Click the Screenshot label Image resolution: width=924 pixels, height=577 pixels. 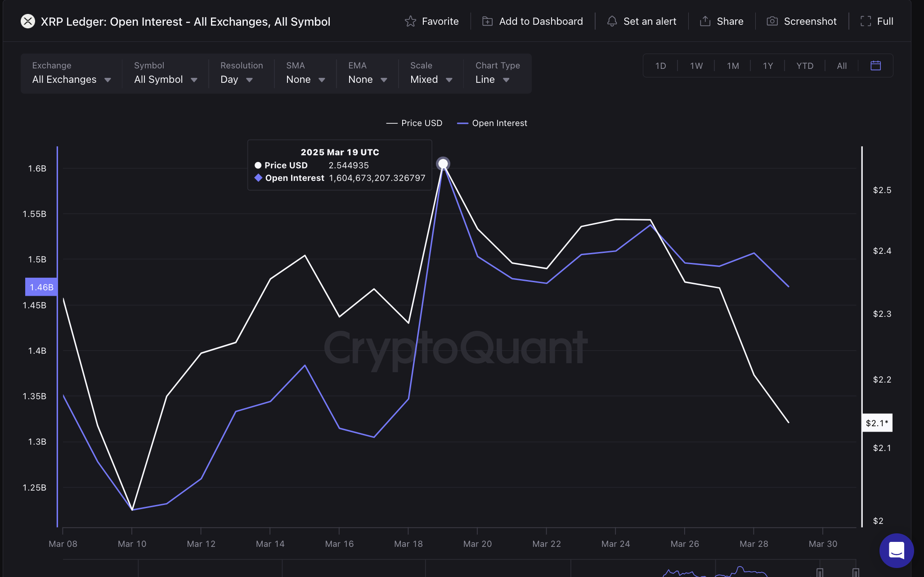810,21
